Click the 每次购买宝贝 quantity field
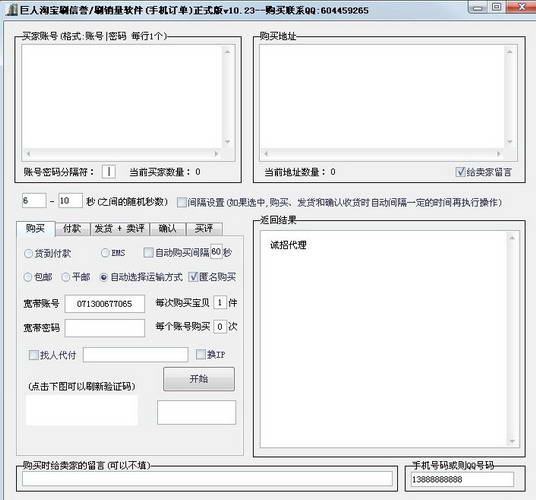 point(220,302)
